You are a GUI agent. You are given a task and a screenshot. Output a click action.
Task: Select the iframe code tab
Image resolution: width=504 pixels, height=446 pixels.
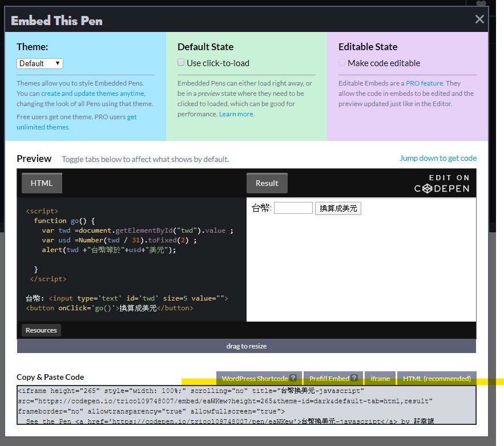click(380, 379)
